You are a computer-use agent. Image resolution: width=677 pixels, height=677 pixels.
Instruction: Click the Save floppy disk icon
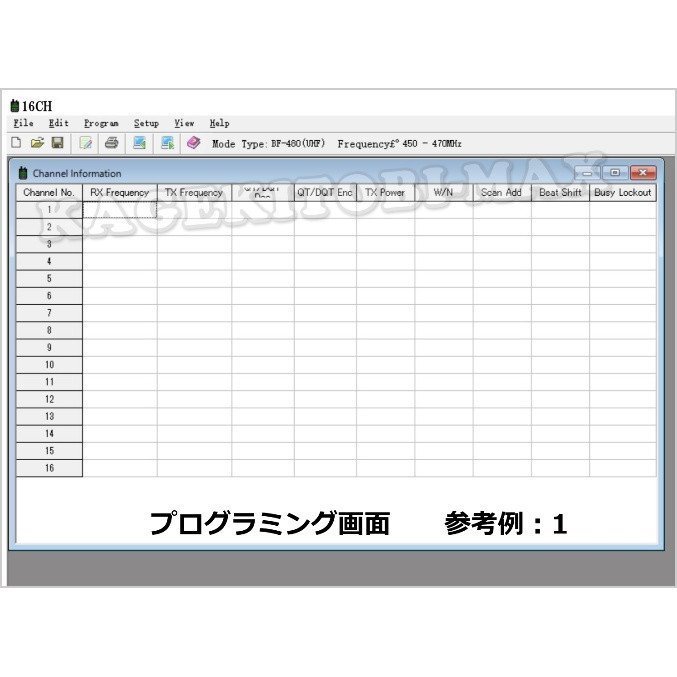pyautogui.click(x=57, y=142)
